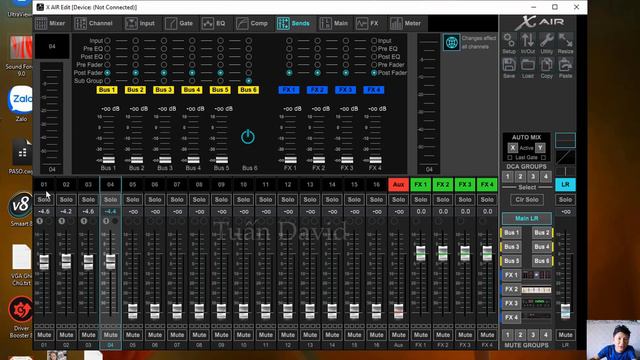Open the Meter tab
The height and width of the screenshot is (360, 640).
406,23
